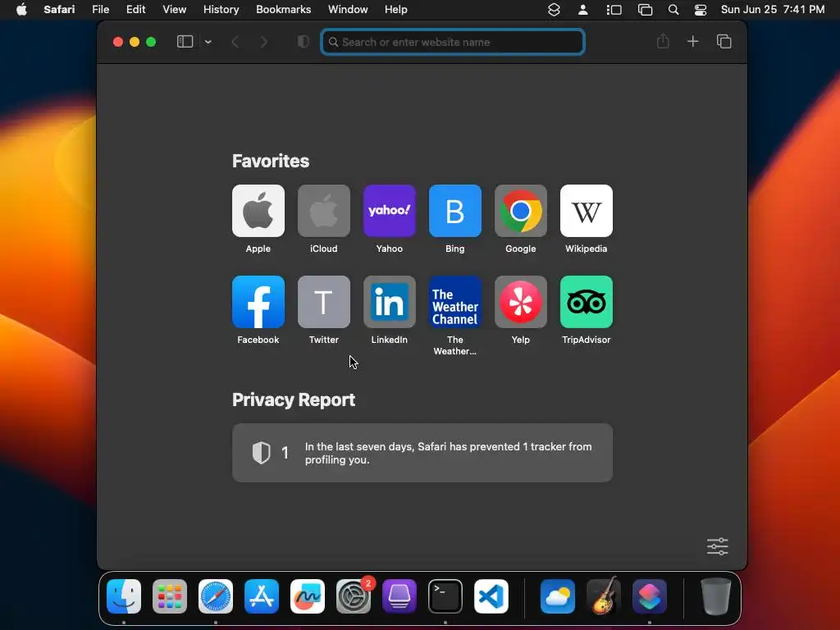The width and height of the screenshot is (840, 630).
Task: Open Spotlight search in menu bar
Action: coord(673,10)
